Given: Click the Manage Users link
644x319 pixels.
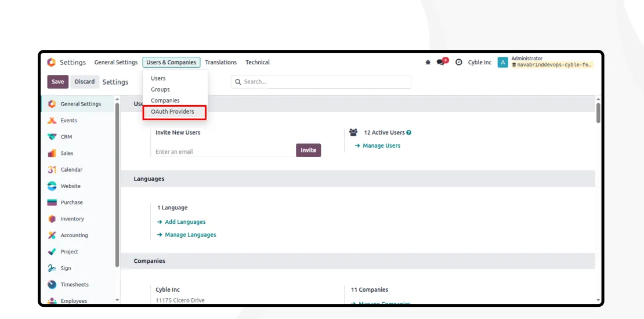Looking at the screenshot, I should [x=381, y=146].
